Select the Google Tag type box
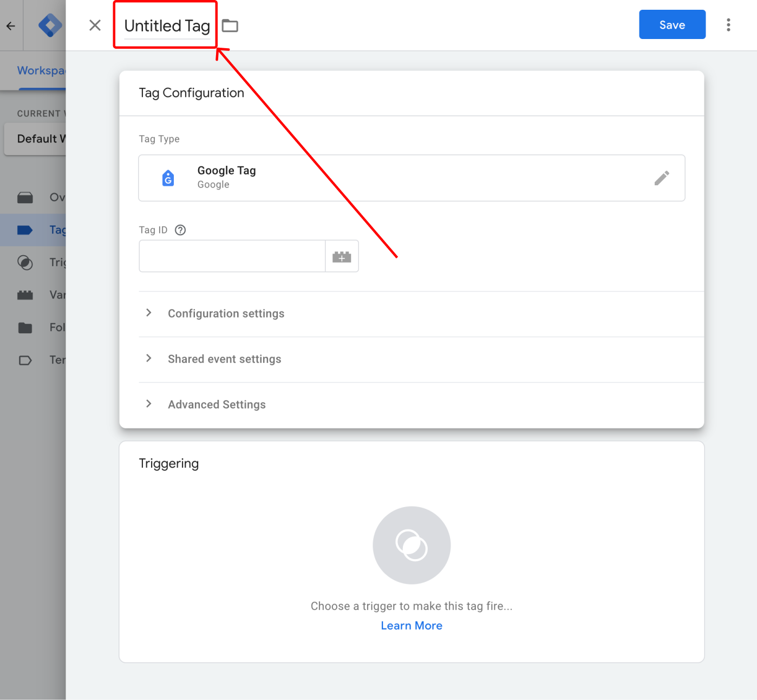The width and height of the screenshot is (757, 700). pyautogui.click(x=412, y=178)
